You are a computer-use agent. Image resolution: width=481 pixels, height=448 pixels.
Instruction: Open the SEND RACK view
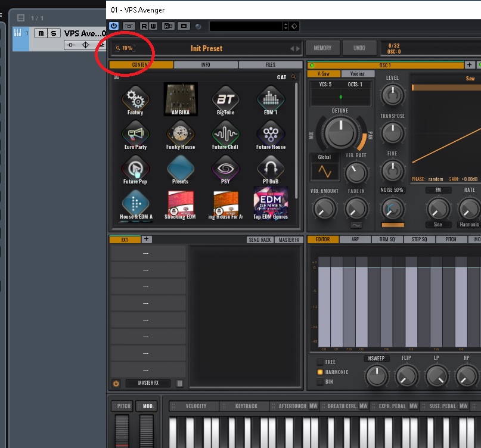(260, 240)
